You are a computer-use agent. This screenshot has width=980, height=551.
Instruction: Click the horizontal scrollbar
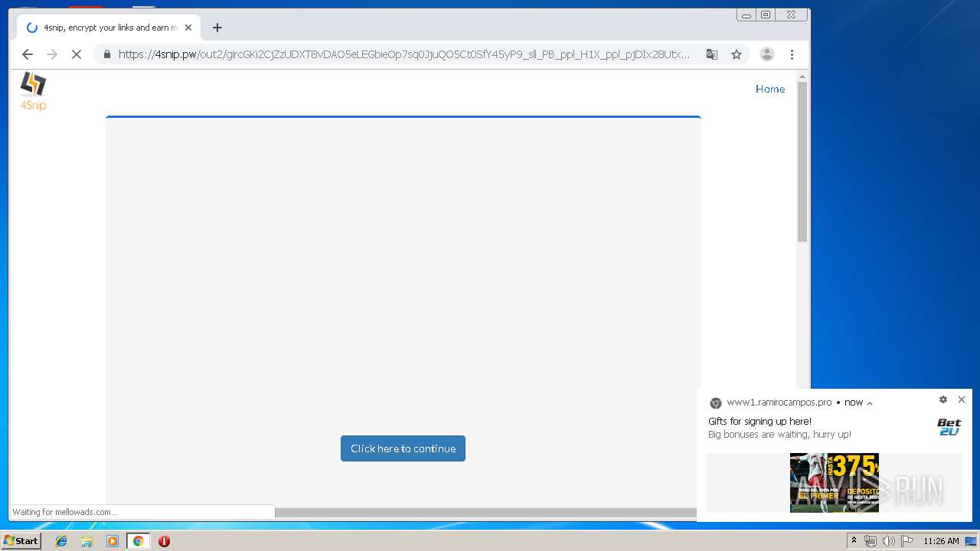coord(486,513)
